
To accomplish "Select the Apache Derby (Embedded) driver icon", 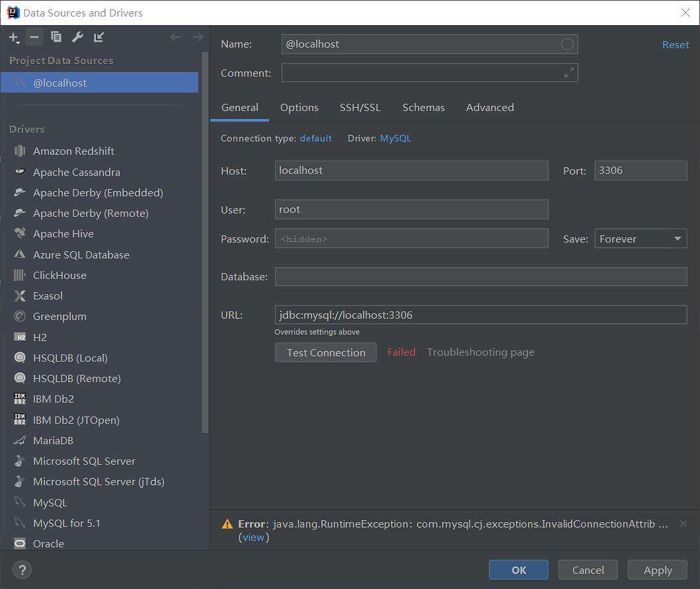I will point(20,192).
